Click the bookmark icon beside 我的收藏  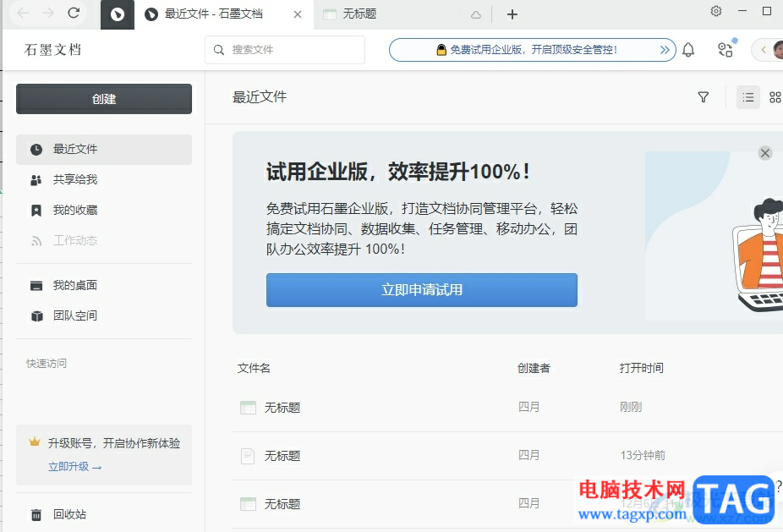[x=36, y=211]
